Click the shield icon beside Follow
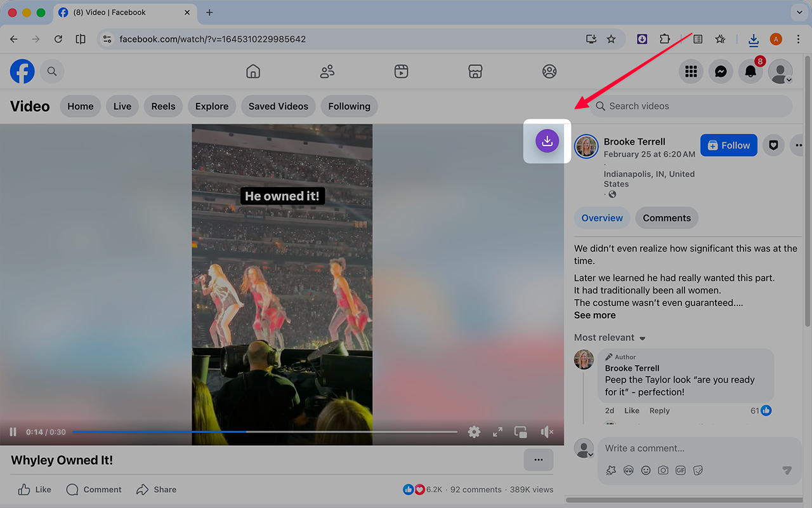This screenshot has height=508, width=812. pyautogui.click(x=773, y=145)
